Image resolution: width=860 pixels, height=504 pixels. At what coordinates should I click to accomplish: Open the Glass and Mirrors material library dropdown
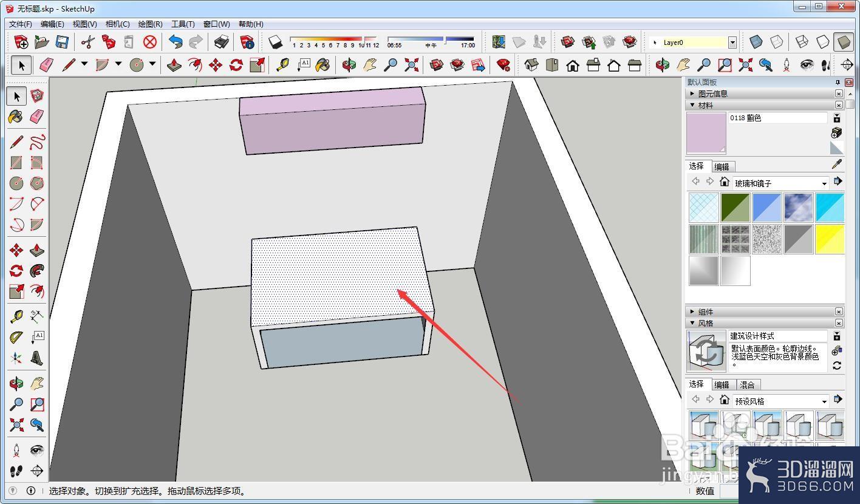tap(824, 183)
